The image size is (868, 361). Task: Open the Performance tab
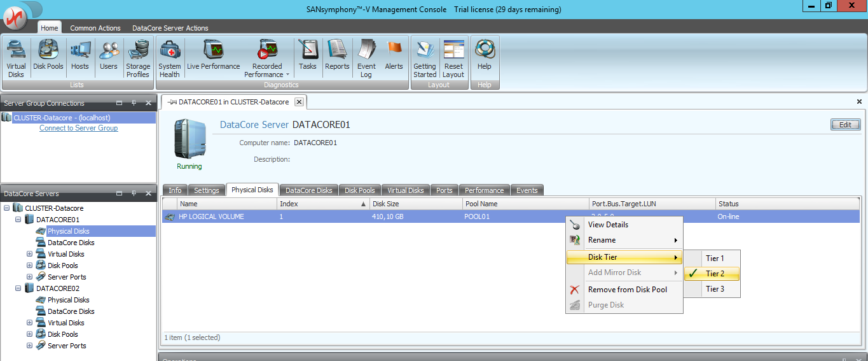coord(485,190)
